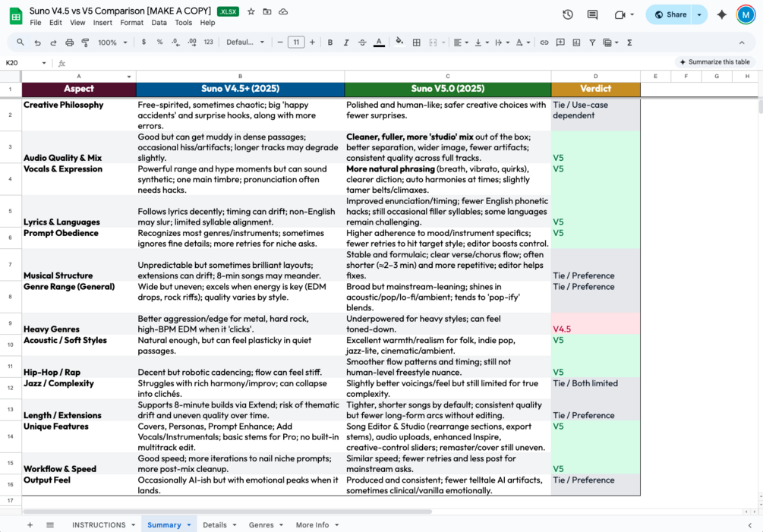
Task: Open table views dropdown
Action: 610,42
